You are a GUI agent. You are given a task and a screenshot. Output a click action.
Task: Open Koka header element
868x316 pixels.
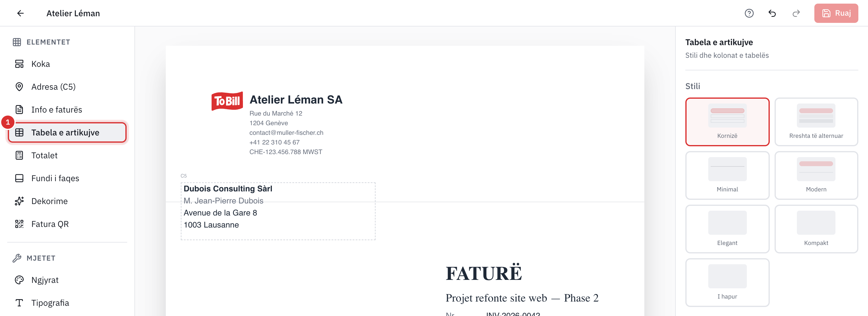point(67,64)
